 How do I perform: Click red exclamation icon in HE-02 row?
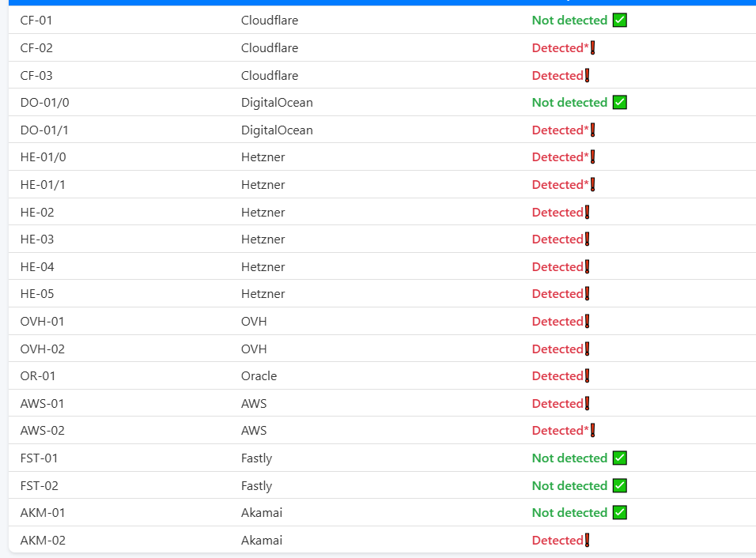point(587,213)
